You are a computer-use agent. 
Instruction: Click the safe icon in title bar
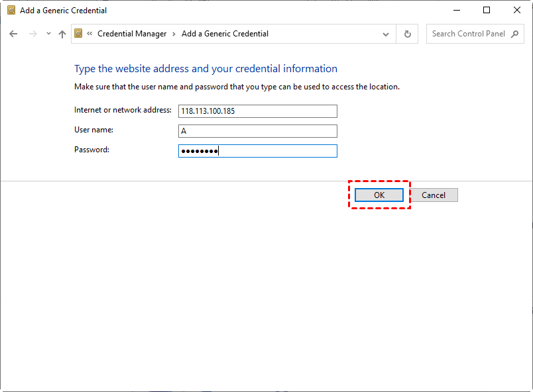[11, 11]
